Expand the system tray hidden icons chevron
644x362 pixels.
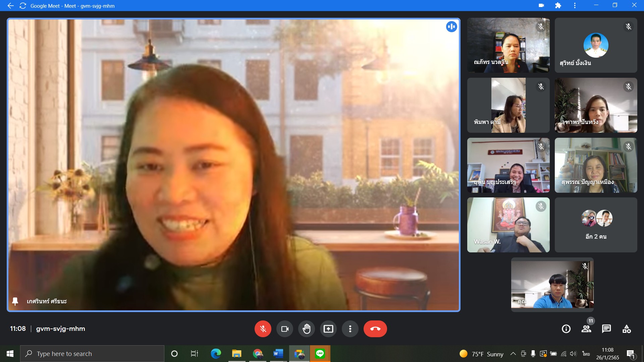(513, 354)
